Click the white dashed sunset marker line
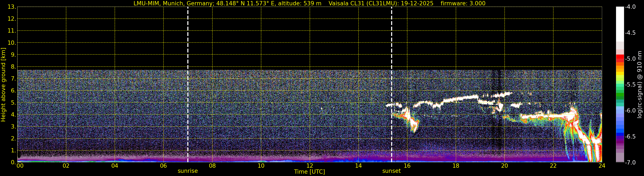The width and height of the screenshot is (644, 176). coord(392,85)
